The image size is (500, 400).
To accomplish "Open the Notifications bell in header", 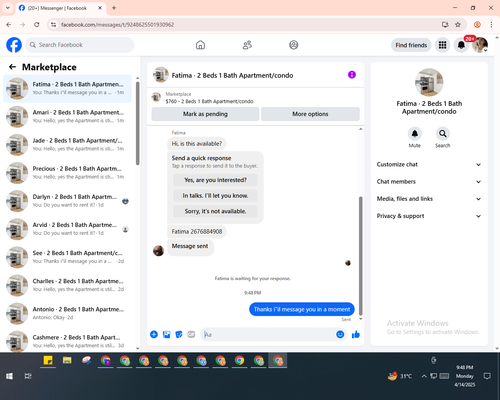I will pos(461,45).
